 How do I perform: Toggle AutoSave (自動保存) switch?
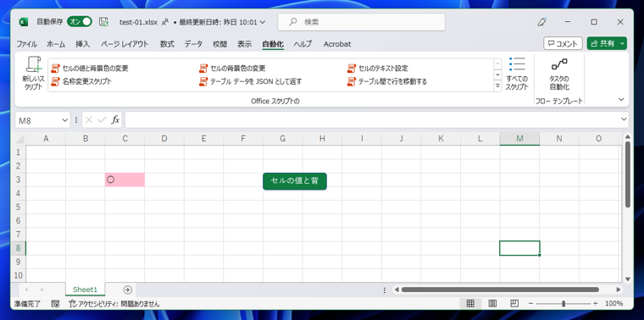[x=80, y=22]
